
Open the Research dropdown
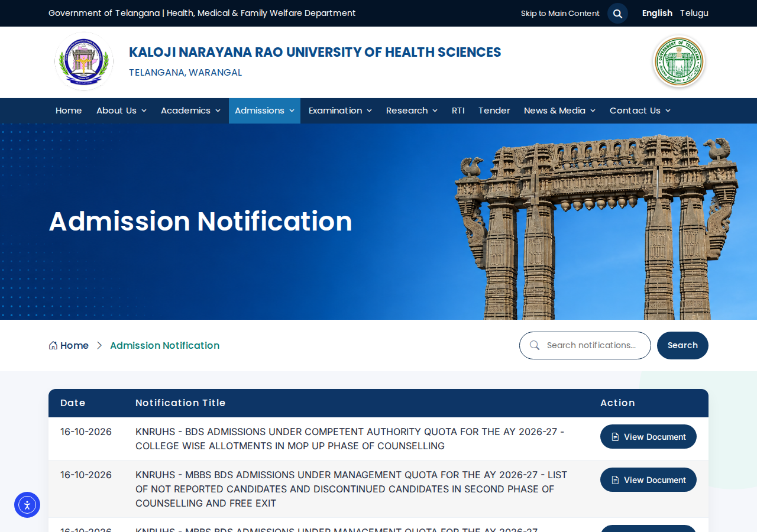click(412, 111)
